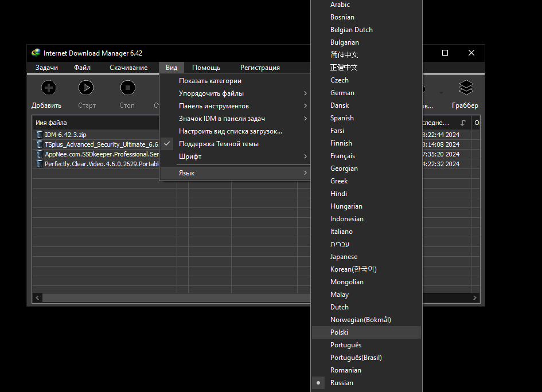Select Hebrew עברית language
The image size is (542, 392).
[366, 244]
